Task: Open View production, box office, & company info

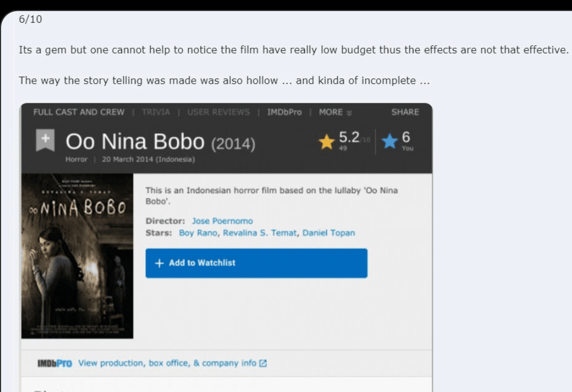Action: pyautogui.click(x=167, y=363)
